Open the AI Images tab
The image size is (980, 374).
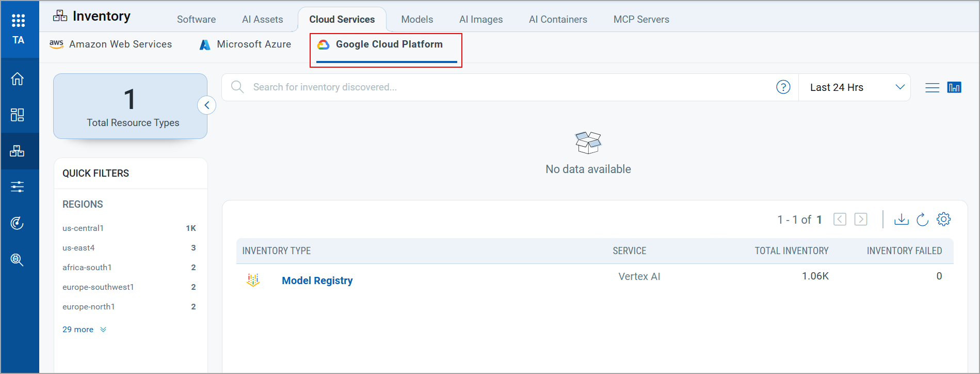click(481, 20)
